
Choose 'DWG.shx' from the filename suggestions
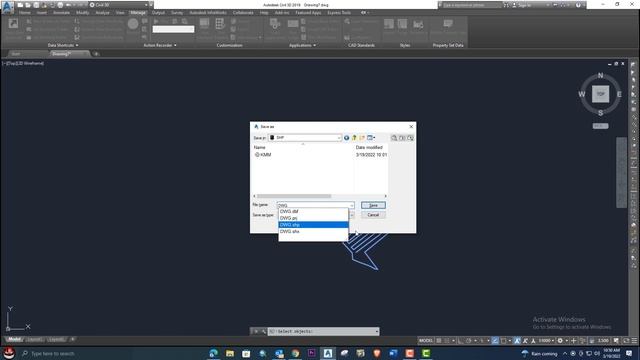tap(313, 231)
